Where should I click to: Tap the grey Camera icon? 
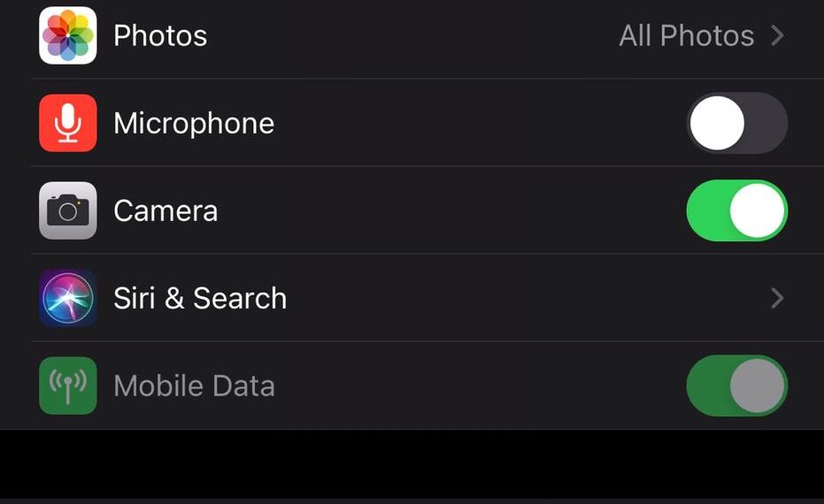coord(67,210)
